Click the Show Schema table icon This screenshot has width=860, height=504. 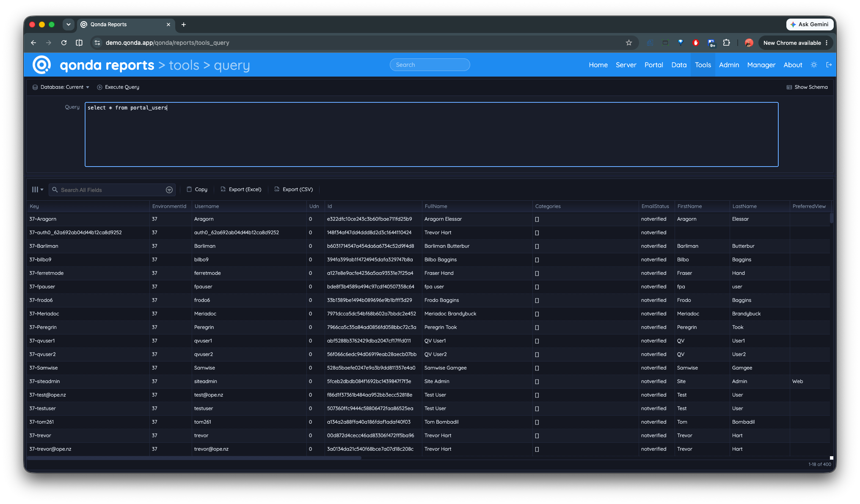click(789, 87)
